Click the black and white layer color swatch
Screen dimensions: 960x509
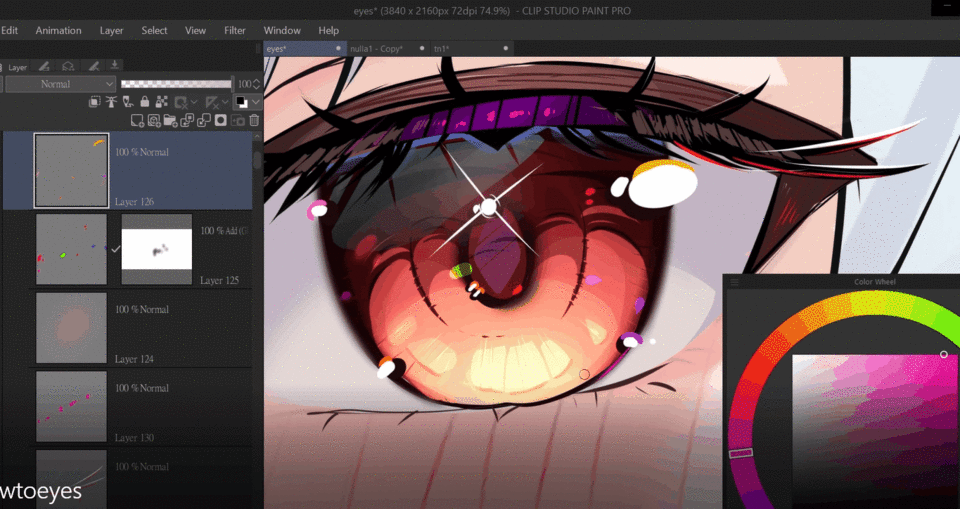pyautogui.click(x=242, y=102)
